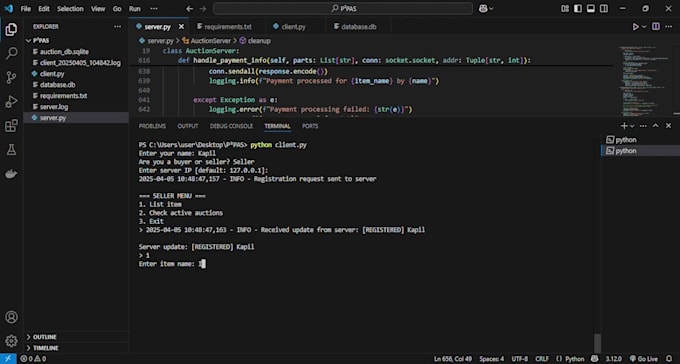Image resolution: width=680 pixels, height=364 pixels.
Task: Expand the Outline section
Action: (x=45, y=337)
